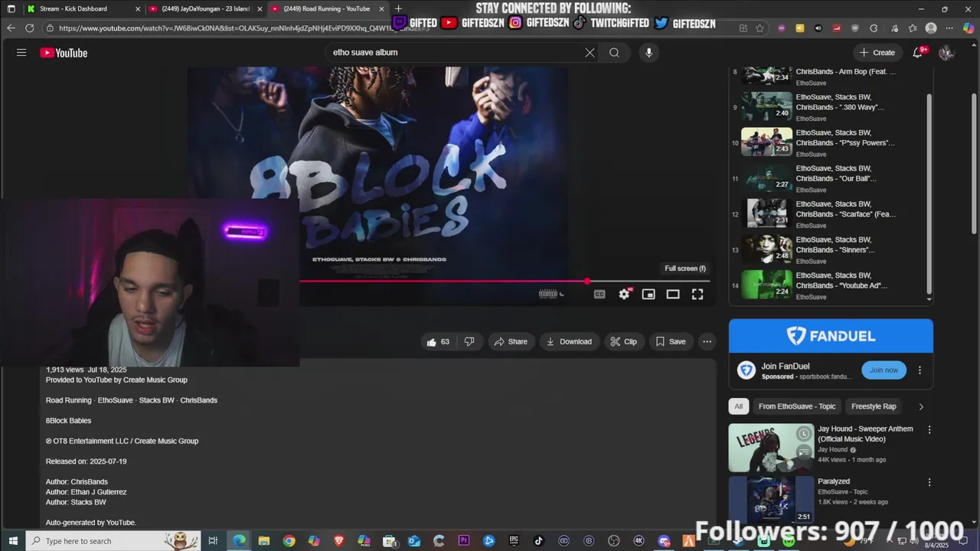The height and width of the screenshot is (551, 980).
Task: Open the Windows Start menu
Action: click(x=12, y=541)
